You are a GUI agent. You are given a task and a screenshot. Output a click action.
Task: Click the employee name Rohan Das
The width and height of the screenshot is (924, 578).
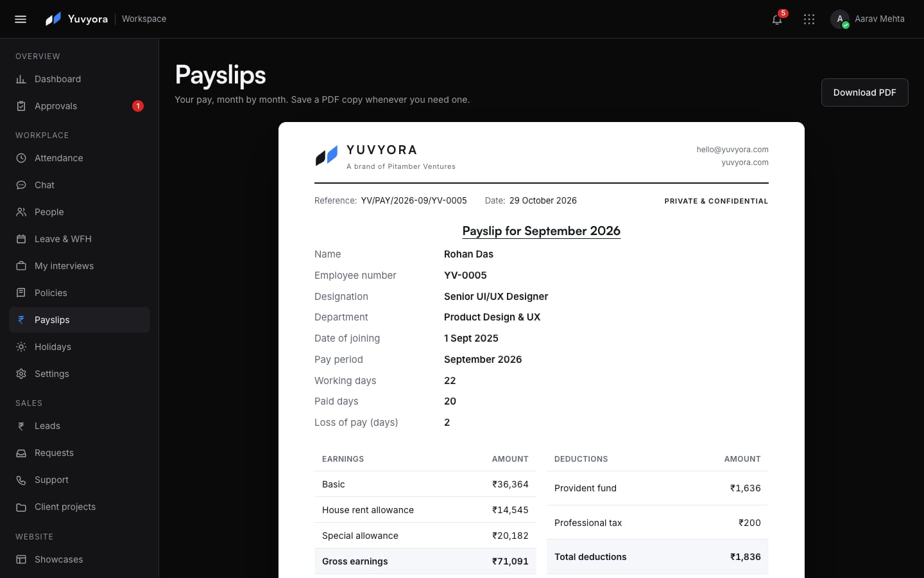[x=468, y=254]
